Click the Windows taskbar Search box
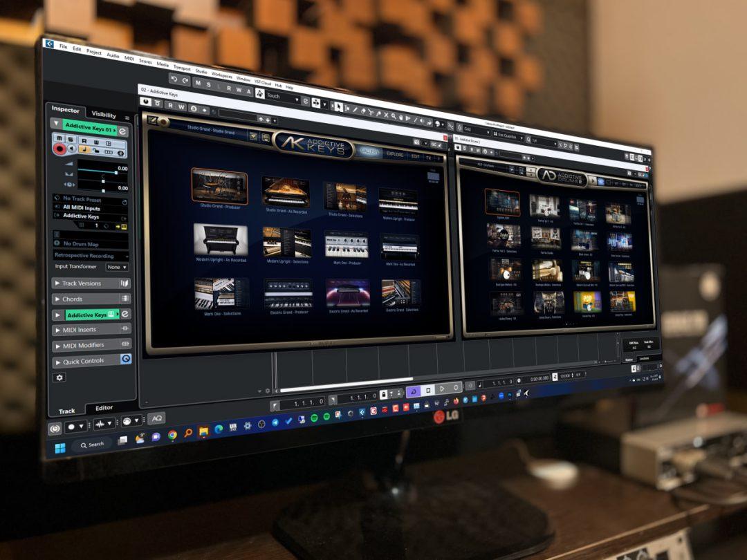This screenshot has height=560, width=747. 93,445
